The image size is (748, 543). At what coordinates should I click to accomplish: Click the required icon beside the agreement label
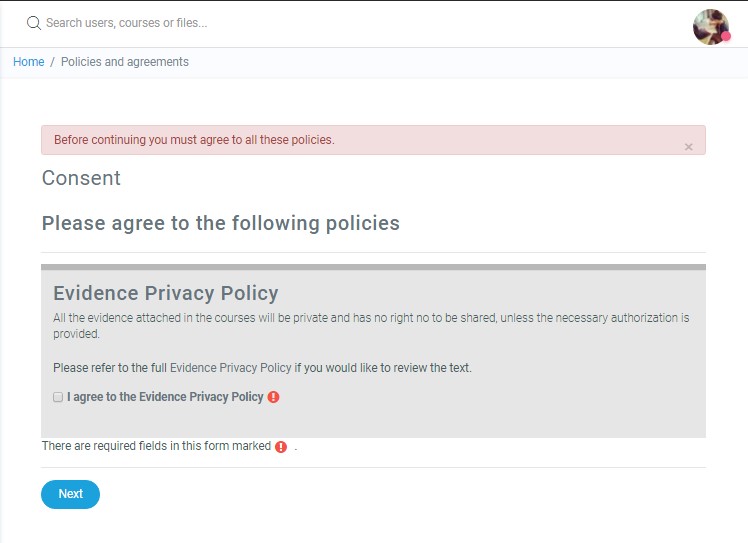274,397
